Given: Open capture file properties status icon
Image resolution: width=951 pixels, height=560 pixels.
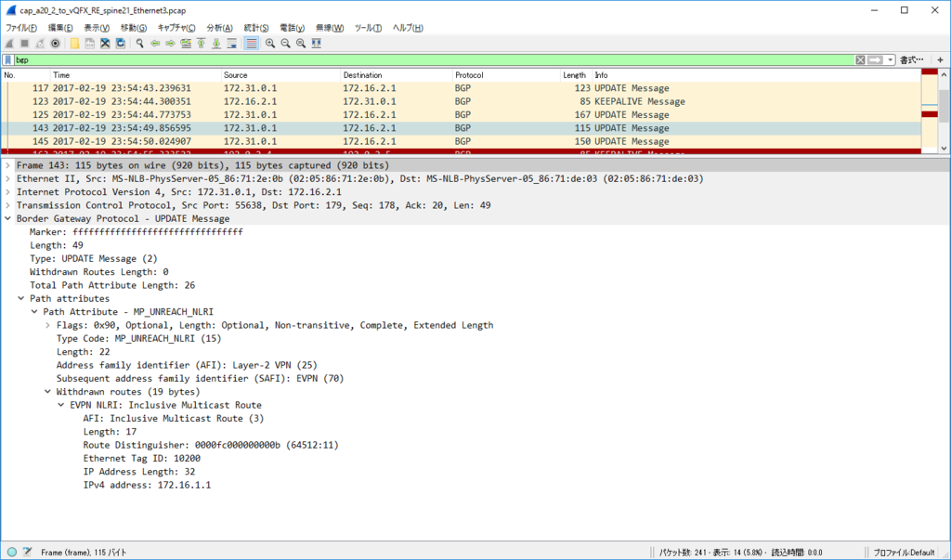Looking at the screenshot, I should coord(27,553).
